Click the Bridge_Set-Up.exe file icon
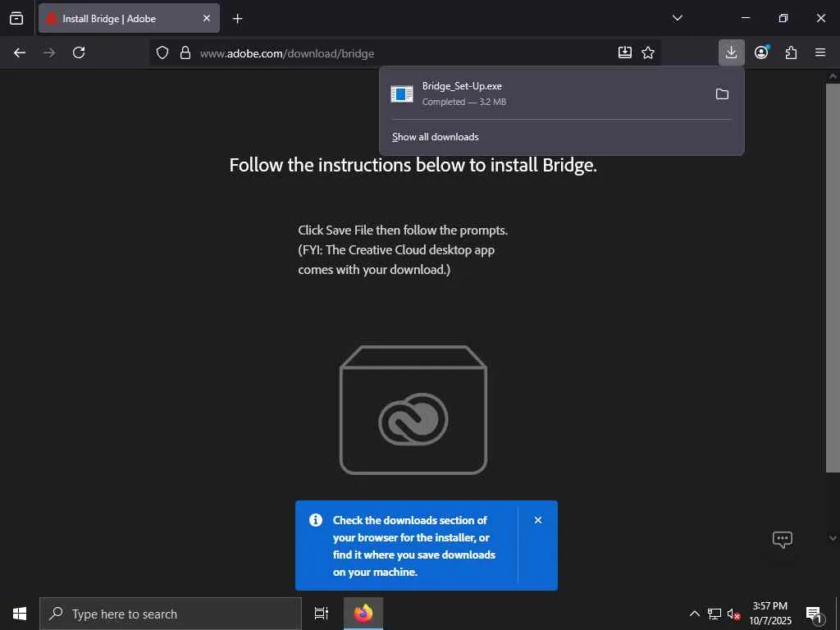Screen dimensions: 840x630 [402, 94]
